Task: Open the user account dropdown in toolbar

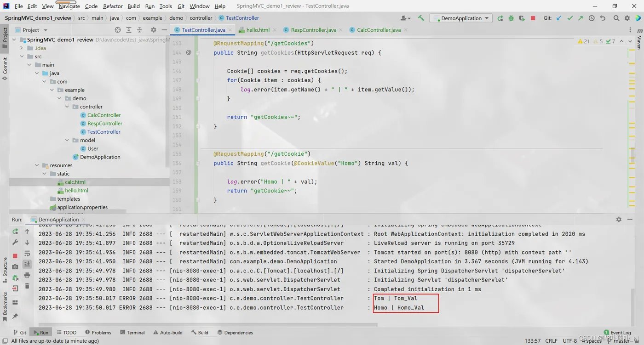Action: [x=406, y=18]
